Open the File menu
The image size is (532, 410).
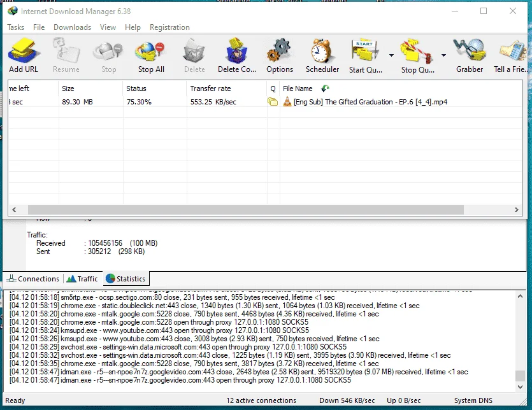39,27
